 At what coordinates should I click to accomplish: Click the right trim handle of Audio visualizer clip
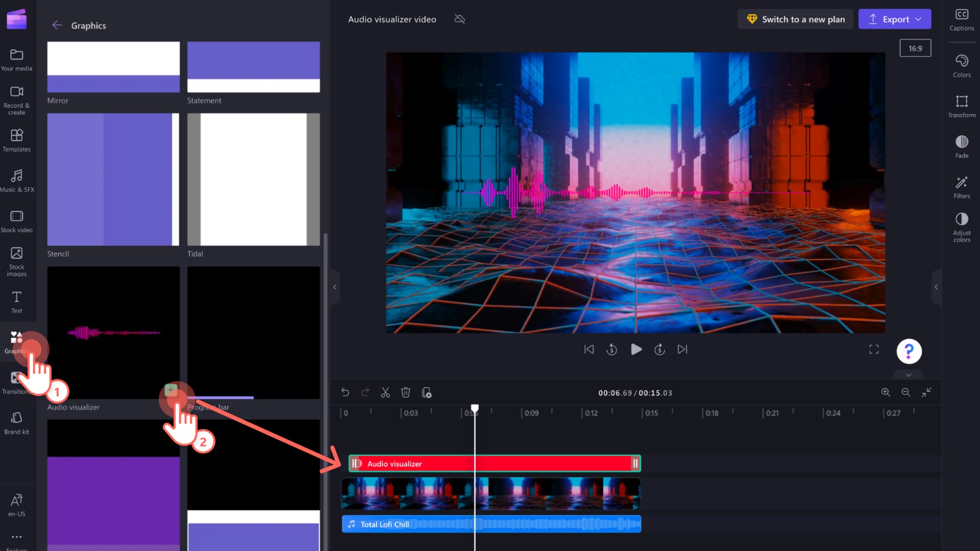635,463
